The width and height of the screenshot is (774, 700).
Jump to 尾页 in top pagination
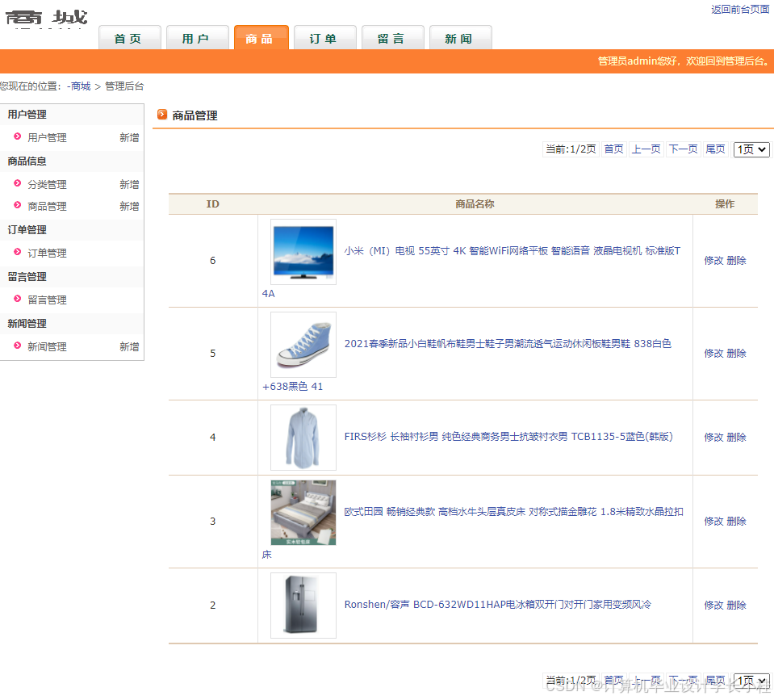click(x=715, y=149)
